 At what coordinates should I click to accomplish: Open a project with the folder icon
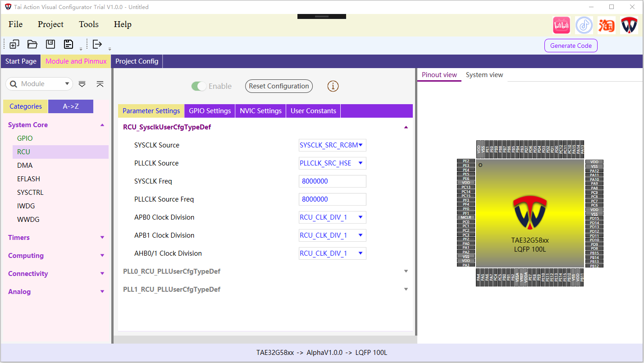[32, 44]
